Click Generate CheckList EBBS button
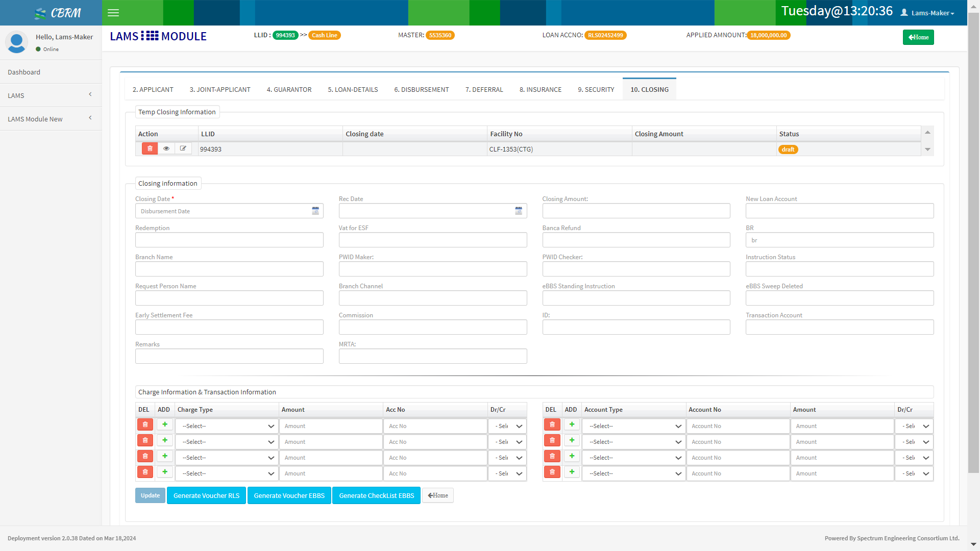Screen dimensions: 980x551 (x=376, y=495)
